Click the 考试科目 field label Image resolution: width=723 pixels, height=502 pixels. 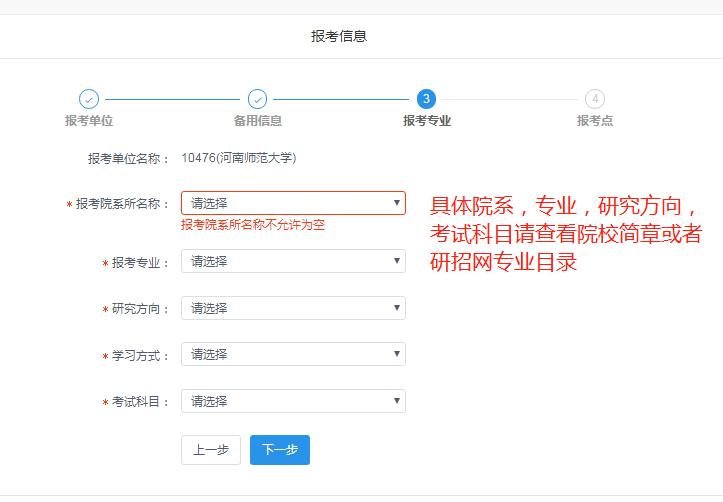[140, 402]
